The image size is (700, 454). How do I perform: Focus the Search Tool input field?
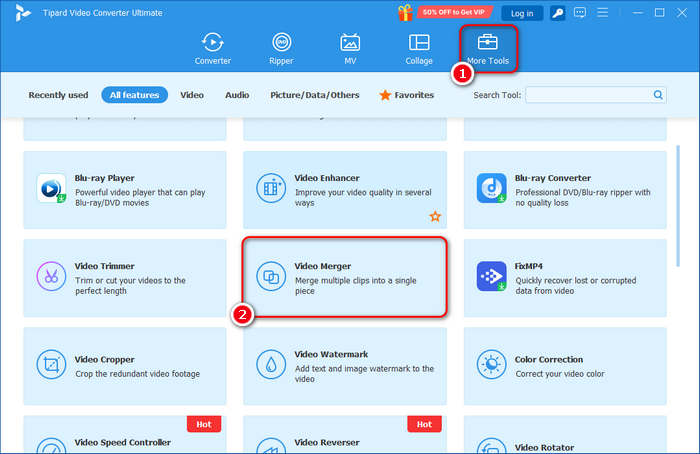click(588, 95)
